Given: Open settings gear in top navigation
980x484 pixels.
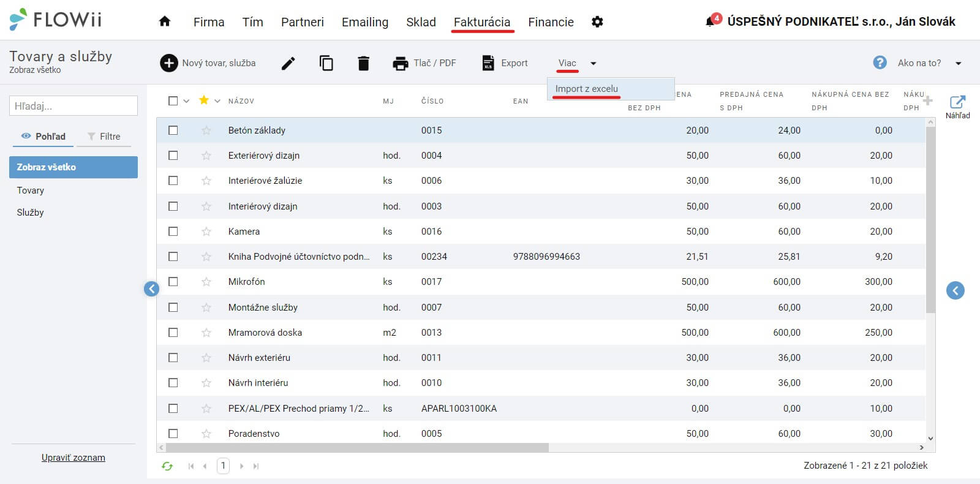Looking at the screenshot, I should pos(597,21).
